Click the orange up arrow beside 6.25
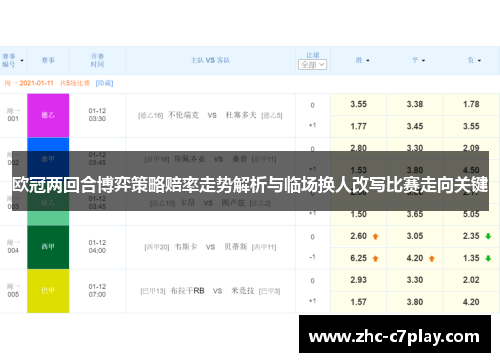This screenshot has height=362, width=500. tap(375, 259)
